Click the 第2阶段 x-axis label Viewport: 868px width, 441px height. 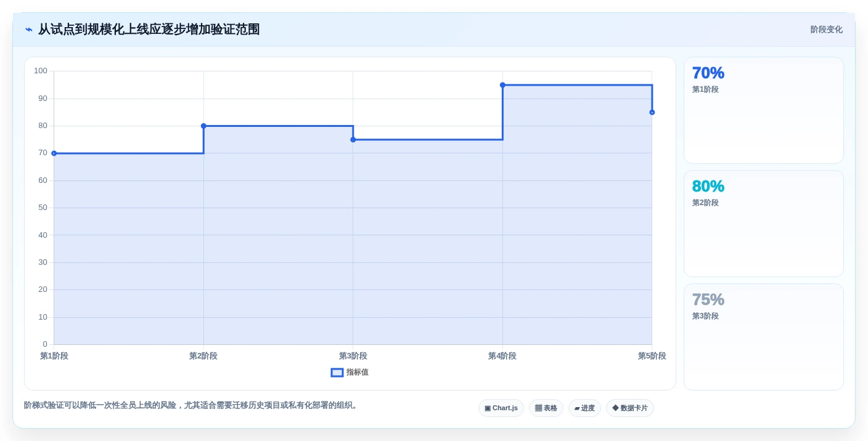[203, 356]
